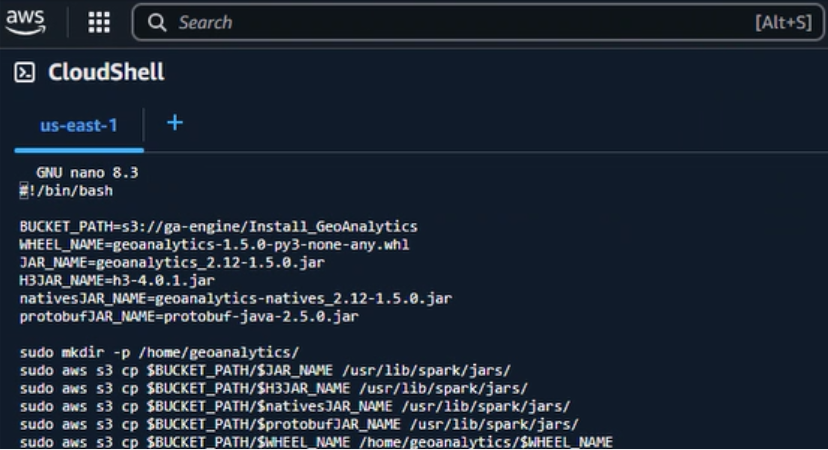Click the s3 cp $JAR_NAME command line

click(265, 370)
